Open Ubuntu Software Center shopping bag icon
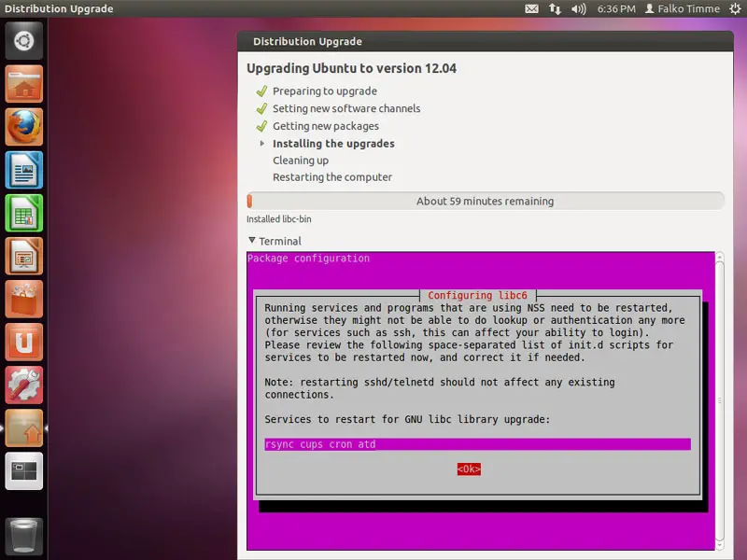The image size is (747, 560). pyautogui.click(x=24, y=299)
